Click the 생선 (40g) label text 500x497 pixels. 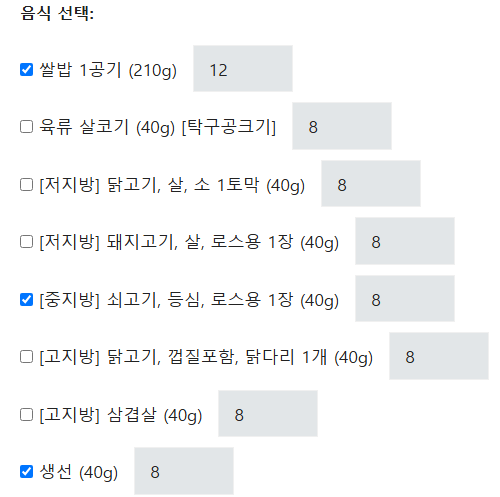[79, 472]
